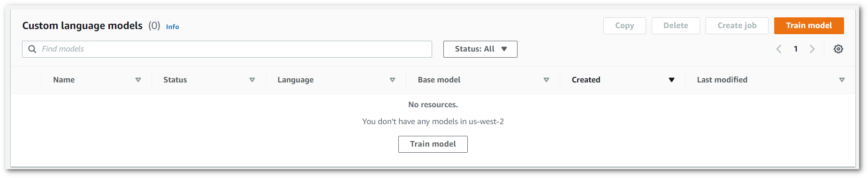
Task: Click the Create job button
Action: pyautogui.click(x=737, y=26)
